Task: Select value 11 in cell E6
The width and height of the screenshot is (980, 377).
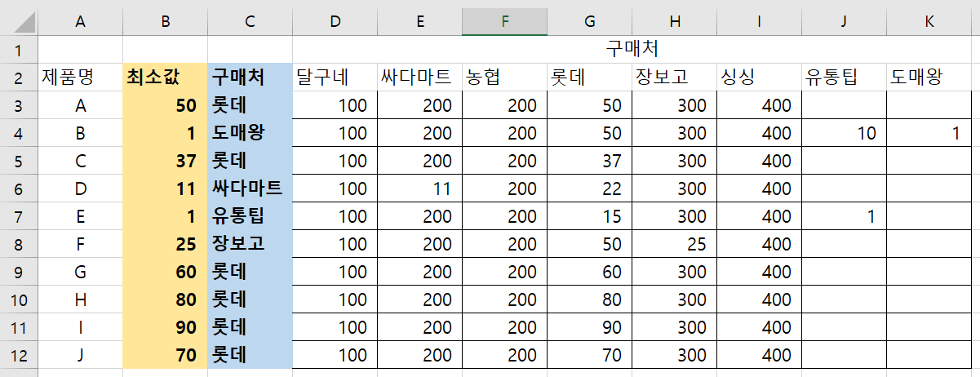Action: coord(419,188)
